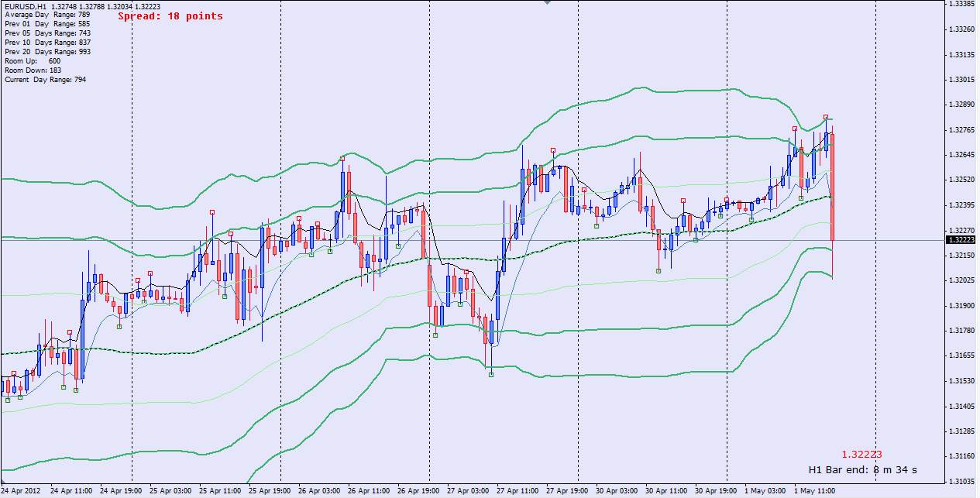The width and height of the screenshot is (980, 498).
Task: Click the '24 Apr 11:00' time label
Action: [71, 491]
